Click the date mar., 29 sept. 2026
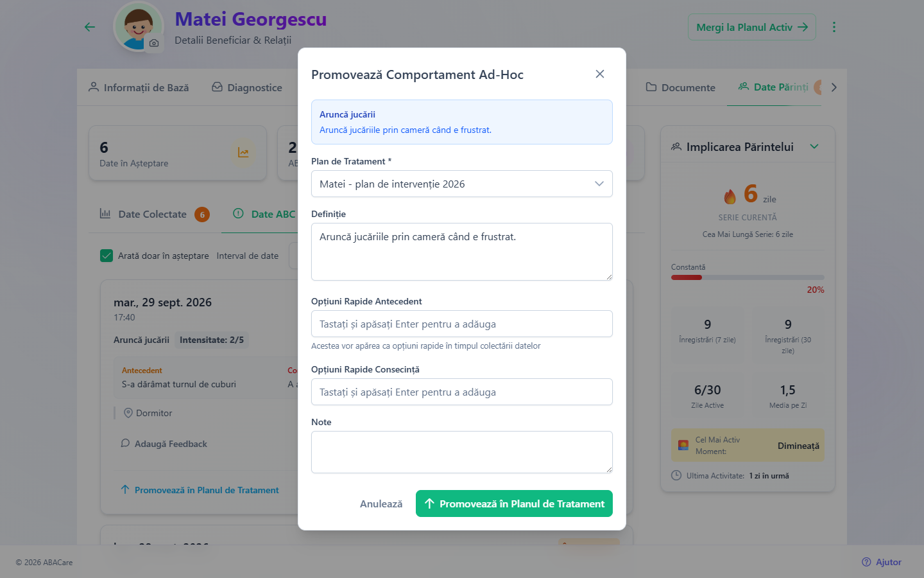924x578 pixels. click(x=162, y=302)
